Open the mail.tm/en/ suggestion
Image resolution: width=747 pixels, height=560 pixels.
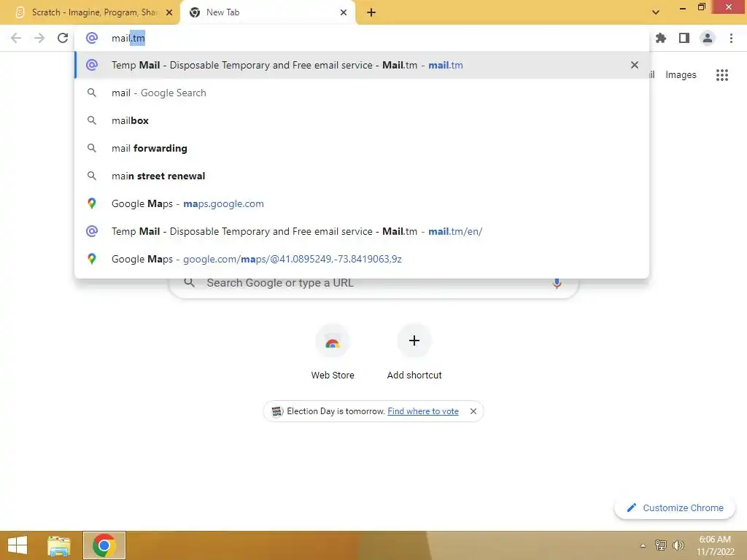pyautogui.click(x=362, y=231)
